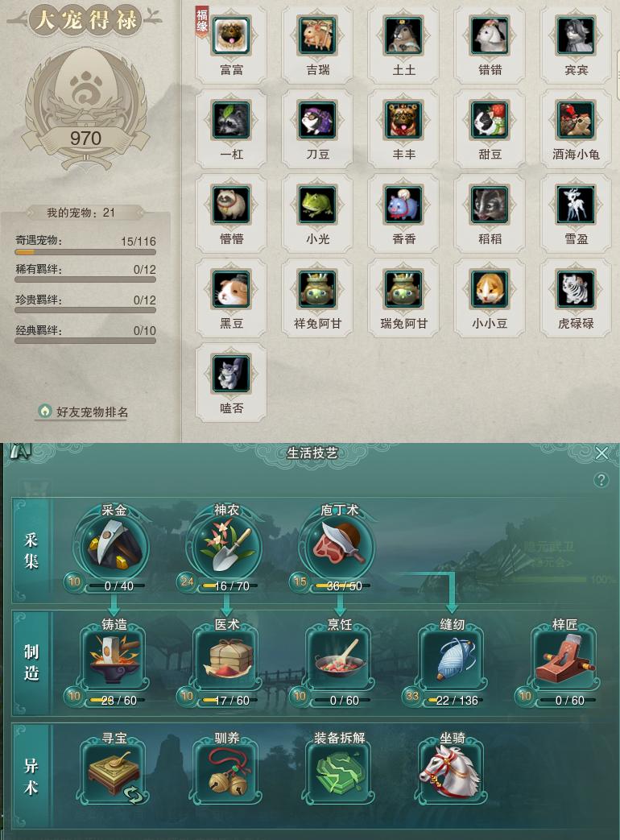This screenshot has width=620, height=840.
Task: Open the 坐骑 mount skill icon
Action: [453, 772]
